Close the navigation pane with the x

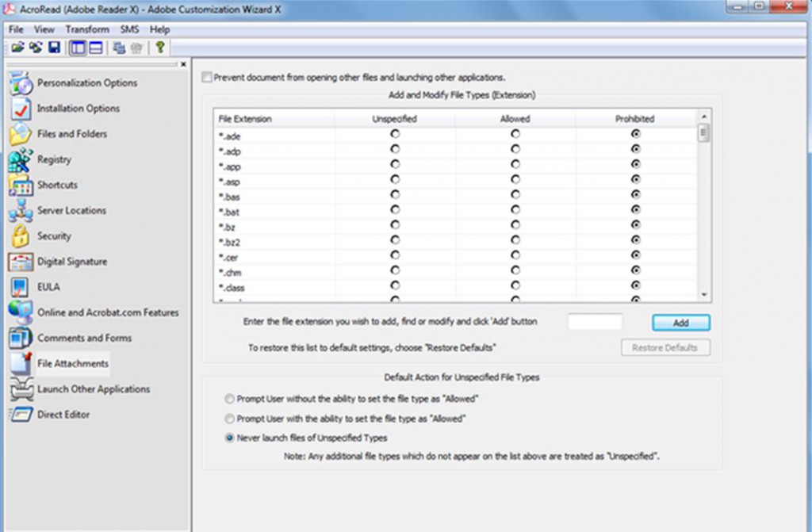pos(183,64)
